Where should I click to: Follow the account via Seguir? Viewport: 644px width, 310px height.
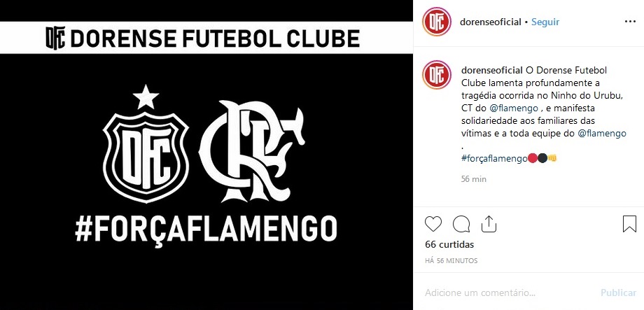(x=545, y=22)
